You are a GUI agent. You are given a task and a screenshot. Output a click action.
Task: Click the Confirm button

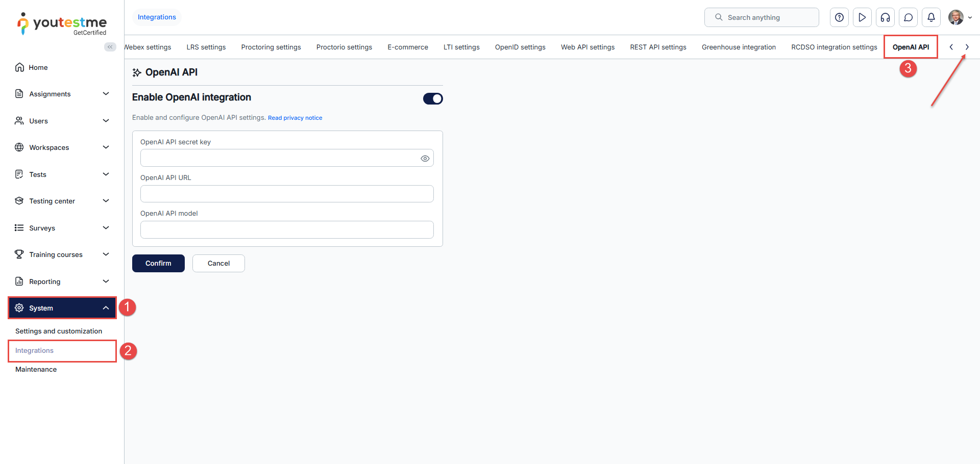pyautogui.click(x=158, y=263)
